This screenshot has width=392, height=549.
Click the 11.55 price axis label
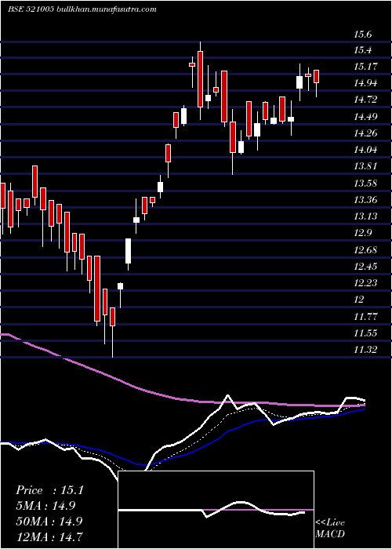pos(365,333)
